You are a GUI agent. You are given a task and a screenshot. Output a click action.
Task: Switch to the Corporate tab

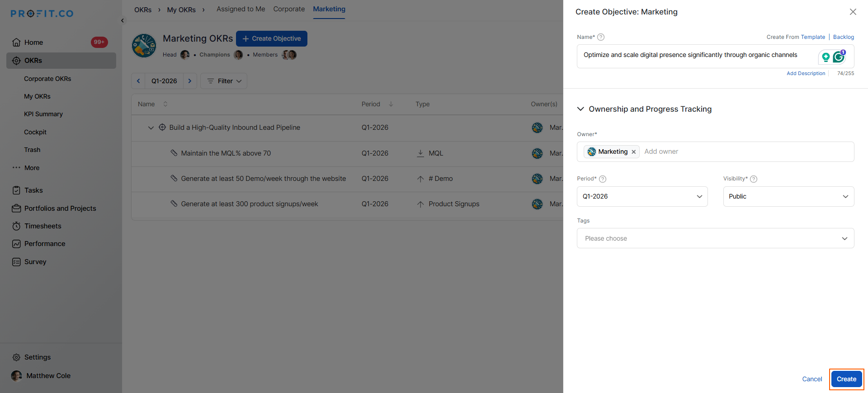[x=289, y=9]
